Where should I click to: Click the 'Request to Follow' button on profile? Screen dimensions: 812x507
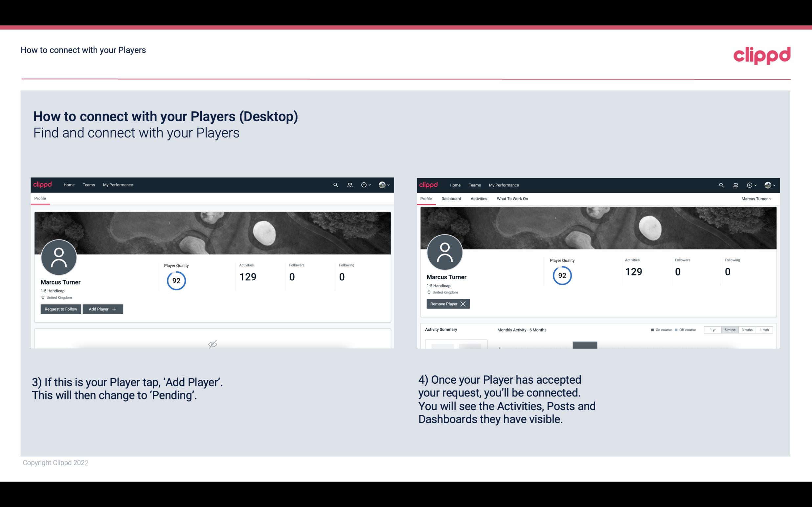pyautogui.click(x=60, y=309)
